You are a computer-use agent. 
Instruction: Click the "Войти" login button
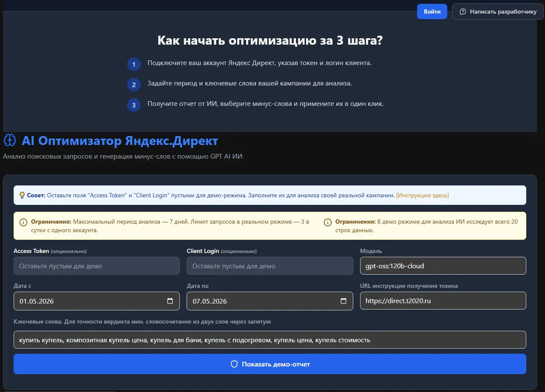tap(432, 11)
